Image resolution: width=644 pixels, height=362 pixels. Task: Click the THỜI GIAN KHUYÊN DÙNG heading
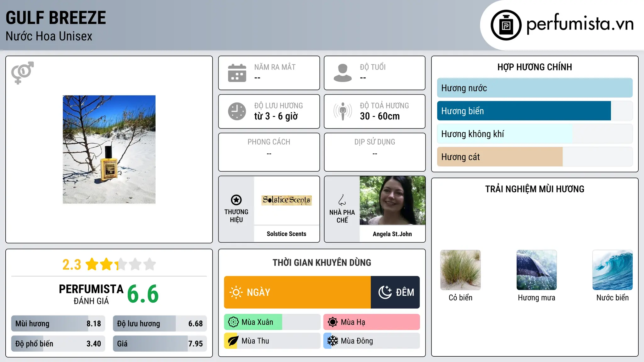[x=322, y=262]
